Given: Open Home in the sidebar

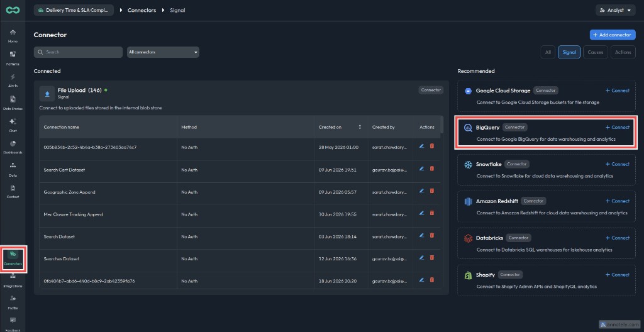Looking at the screenshot, I should click(13, 36).
